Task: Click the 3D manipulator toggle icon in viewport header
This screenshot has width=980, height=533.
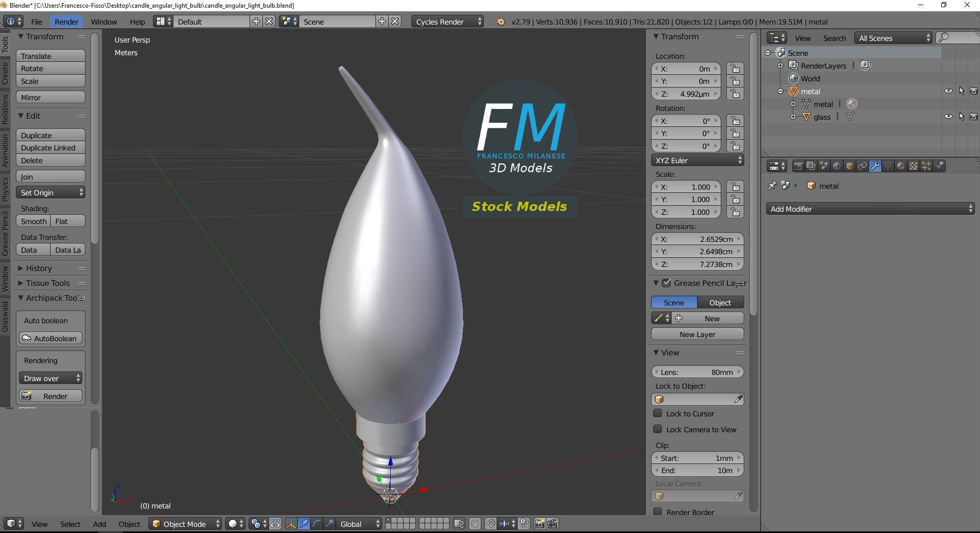Action: point(291,524)
